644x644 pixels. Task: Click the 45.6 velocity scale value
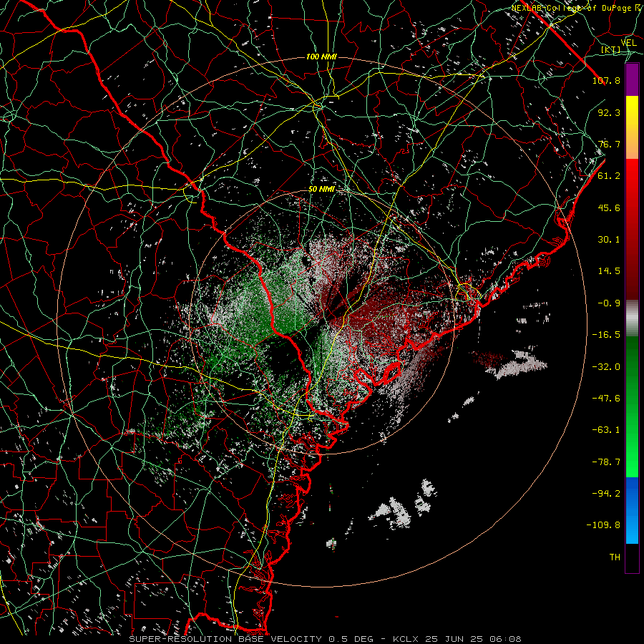609,208
